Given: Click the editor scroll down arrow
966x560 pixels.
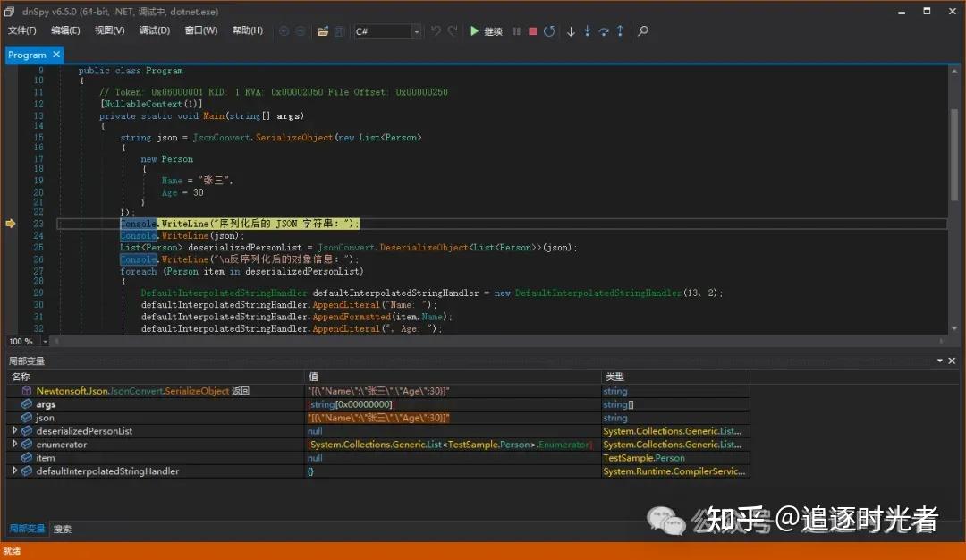Looking at the screenshot, I should tap(954, 328).
